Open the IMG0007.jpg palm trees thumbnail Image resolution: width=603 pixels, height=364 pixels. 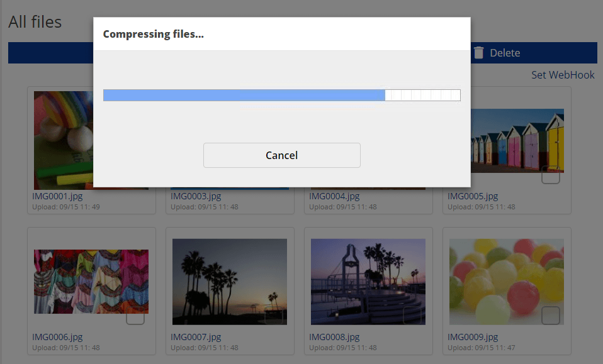[x=229, y=281]
